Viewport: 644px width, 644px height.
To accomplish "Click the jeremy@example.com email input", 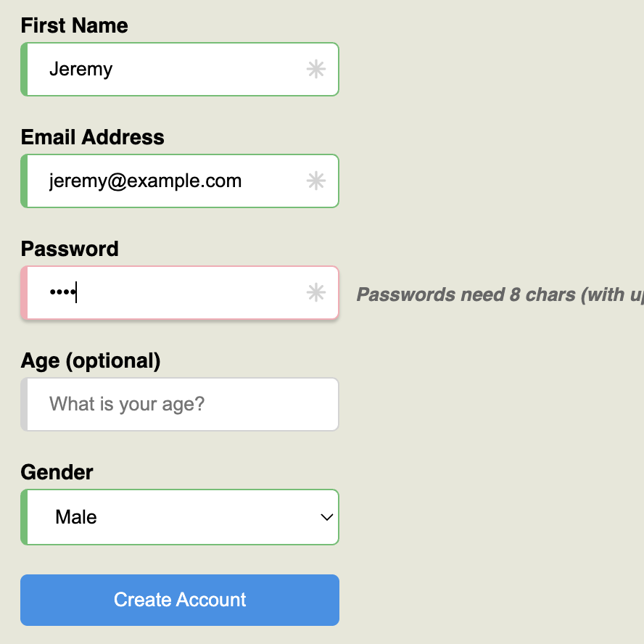I will point(167,181).
